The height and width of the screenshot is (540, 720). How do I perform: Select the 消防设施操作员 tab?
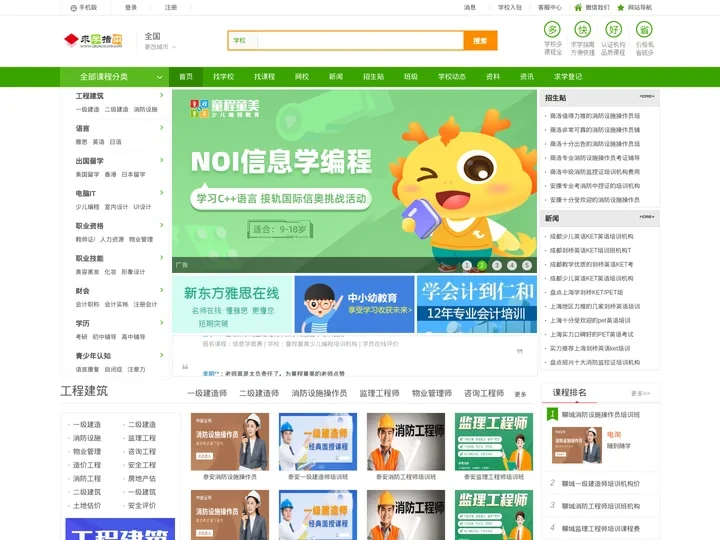(319, 393)
